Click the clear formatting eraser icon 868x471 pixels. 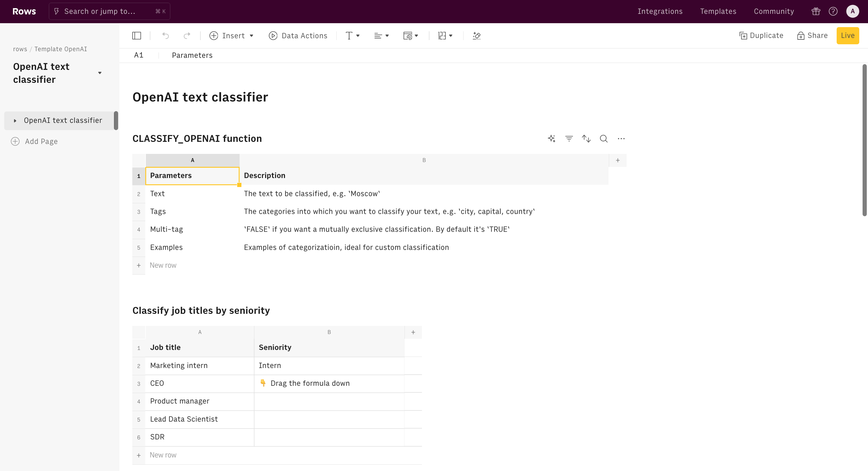[476, 36]
